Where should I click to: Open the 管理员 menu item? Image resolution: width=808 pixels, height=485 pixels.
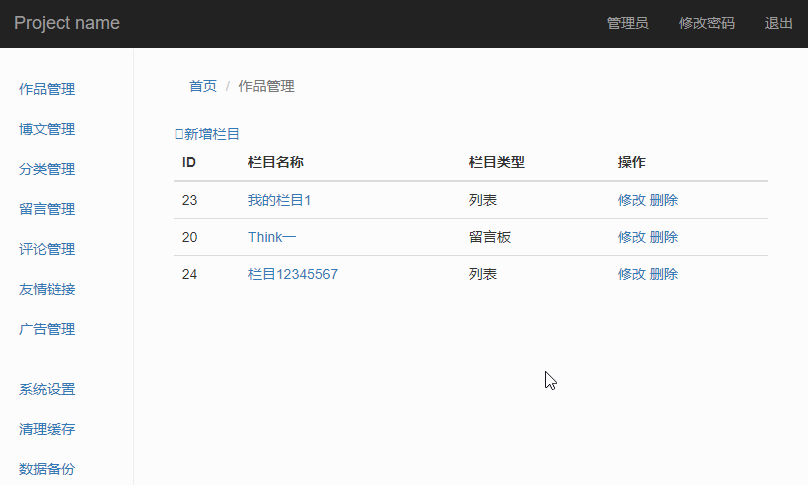pyautogui.click(x=627, y=23)
